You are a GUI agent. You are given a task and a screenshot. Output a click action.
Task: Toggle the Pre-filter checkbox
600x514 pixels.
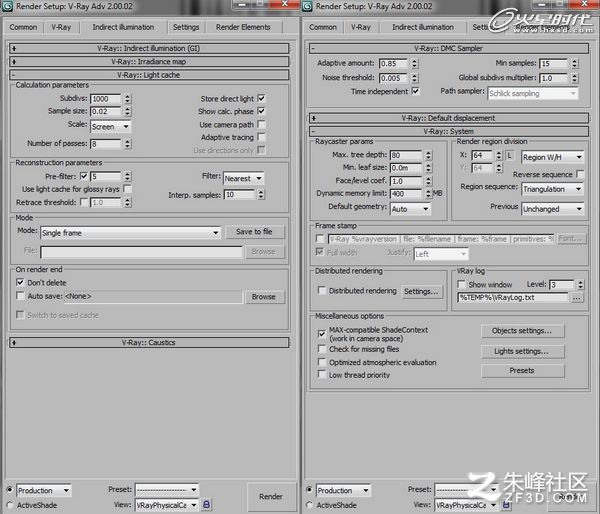[84, 176]
